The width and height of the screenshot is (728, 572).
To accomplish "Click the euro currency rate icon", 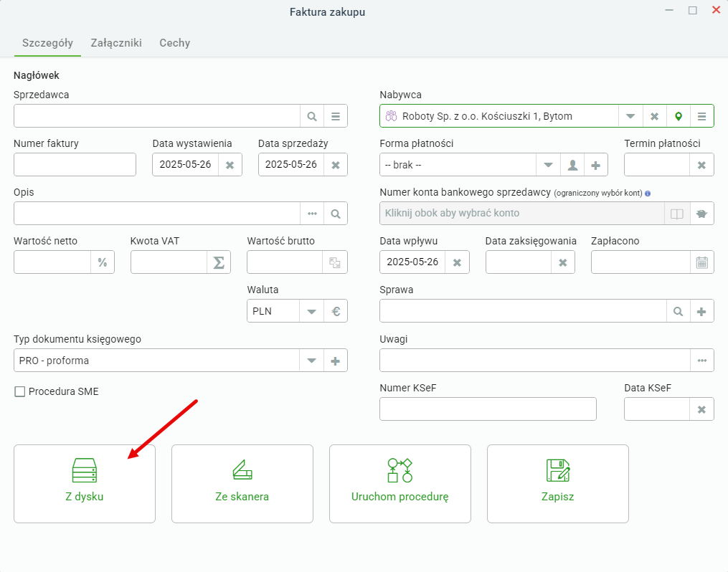I will click(336, 311).
